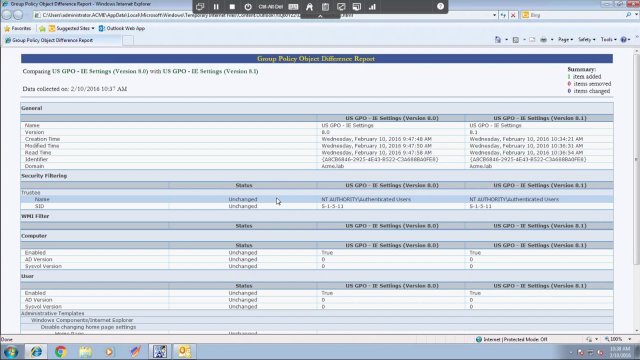Open Outlook from the taskbar
Screen dimensions: 640x360
pos(184,351)
